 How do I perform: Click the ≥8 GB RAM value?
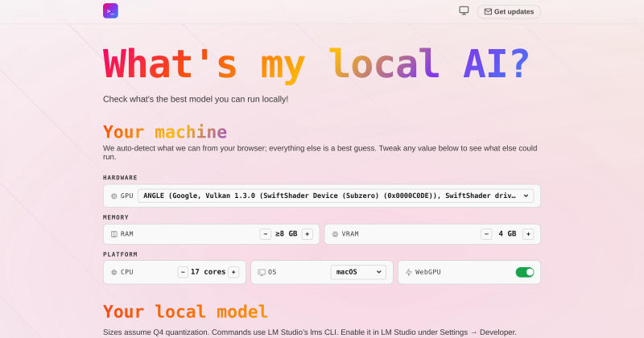(287, 233)
